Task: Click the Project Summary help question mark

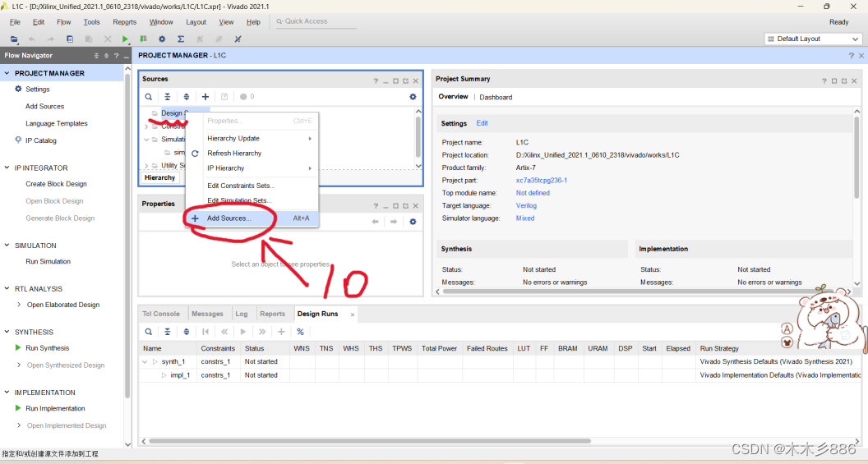Action: pos(824,80)
